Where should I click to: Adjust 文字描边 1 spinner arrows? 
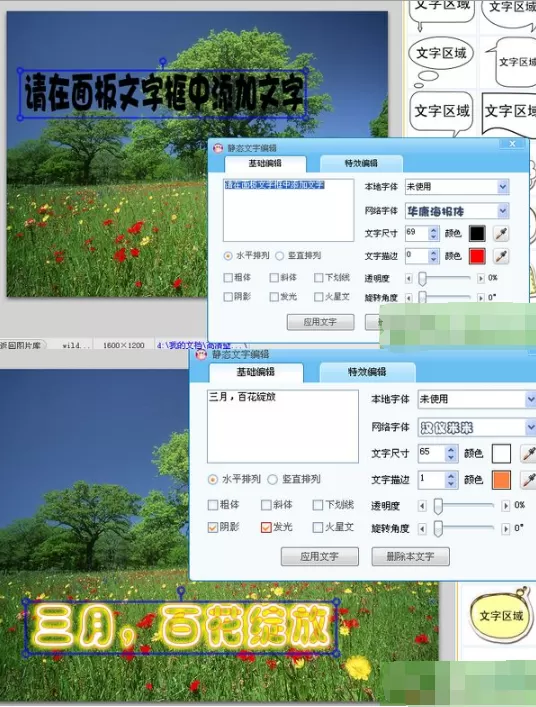click(x=451, y=480)
